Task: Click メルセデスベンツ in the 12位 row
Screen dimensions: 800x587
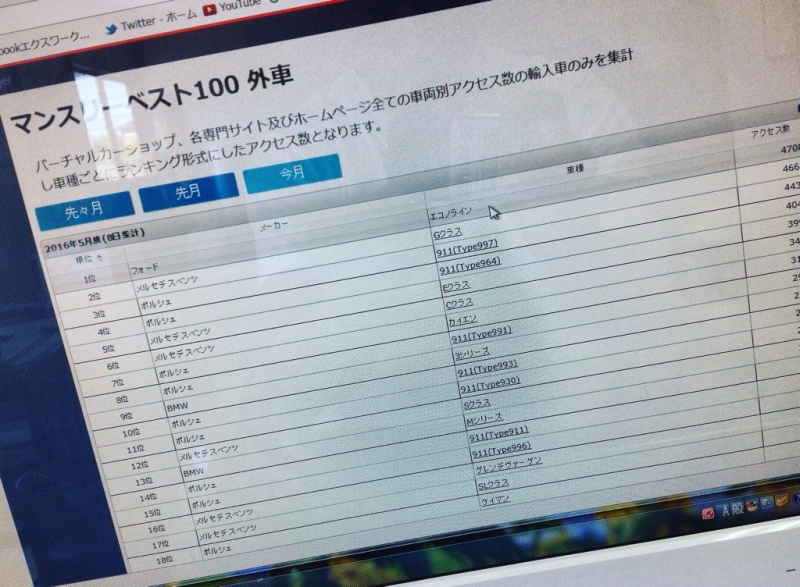Action: (209, 452)
